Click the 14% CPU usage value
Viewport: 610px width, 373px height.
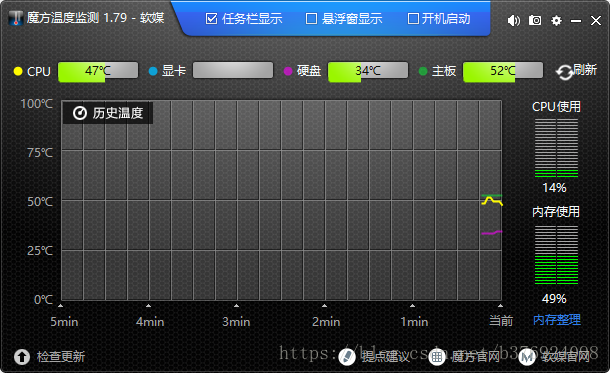click(x=554, y=188)
